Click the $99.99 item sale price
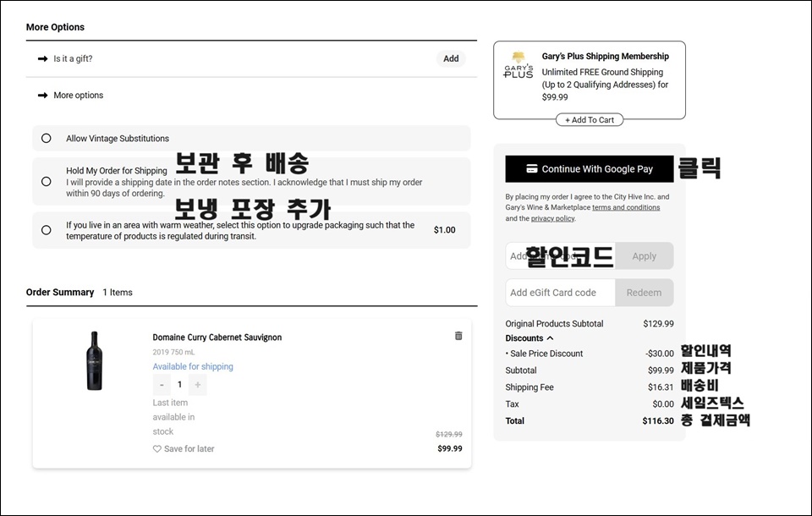The height and width of the screenshot is (516, 812). tap(449, 448)
